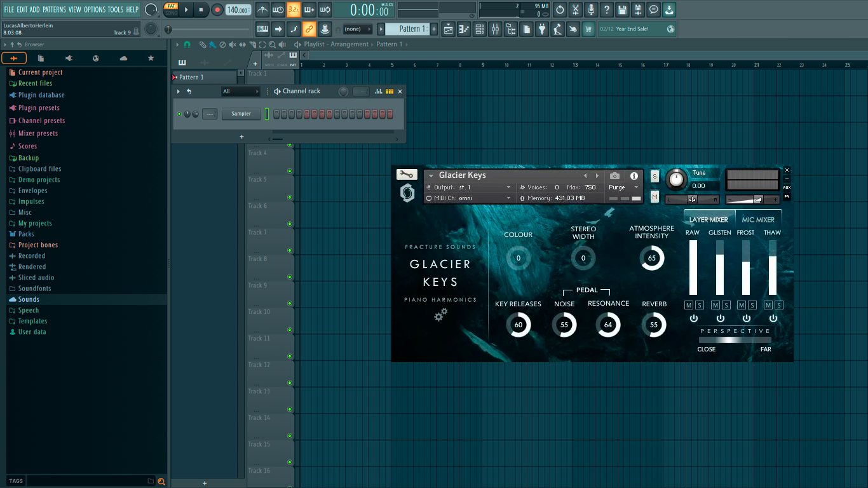868x488 pixels.
Task: Undo with the channel rack arrow icon
Action: click(189, 91)
